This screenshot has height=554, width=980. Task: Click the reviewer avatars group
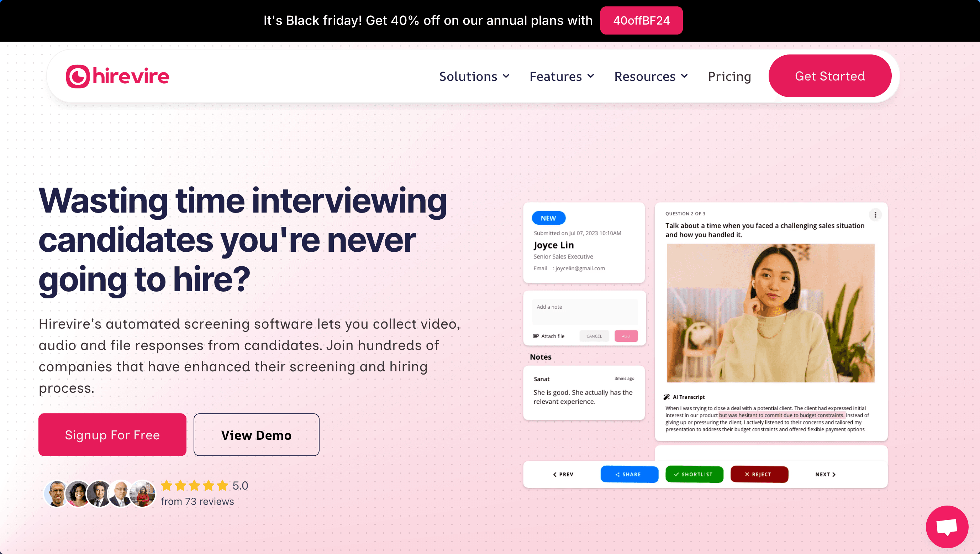click(x=100, y=493)
